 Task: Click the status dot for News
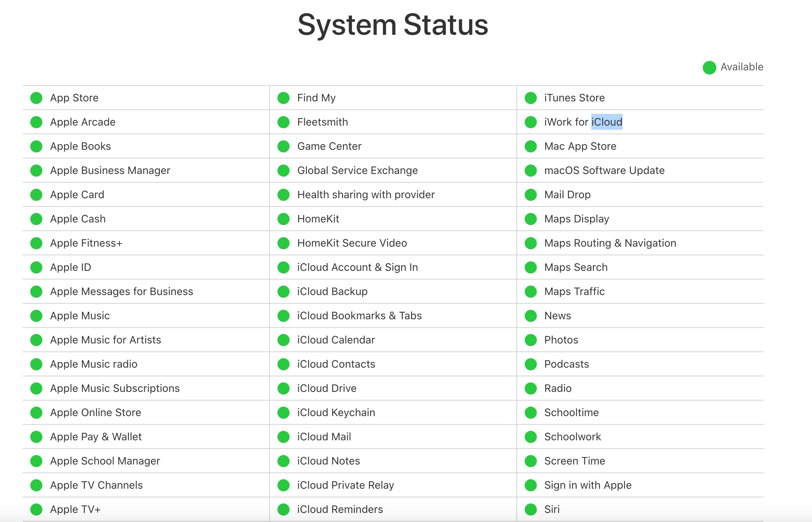tap(531, 316)
